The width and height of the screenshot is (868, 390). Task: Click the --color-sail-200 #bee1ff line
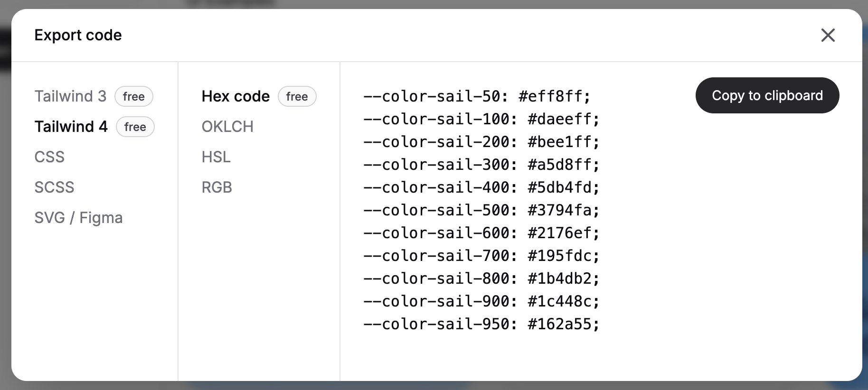481,142
